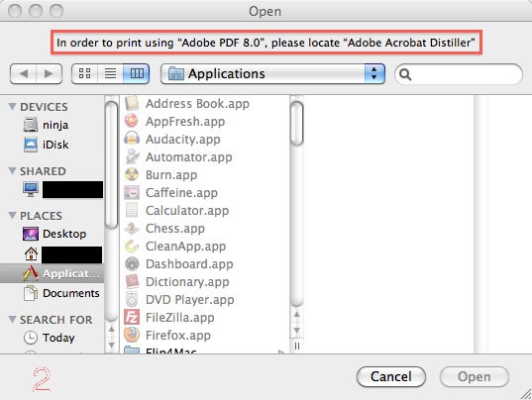Click the search field
This screenshot has width=532, height=400.
459,74
